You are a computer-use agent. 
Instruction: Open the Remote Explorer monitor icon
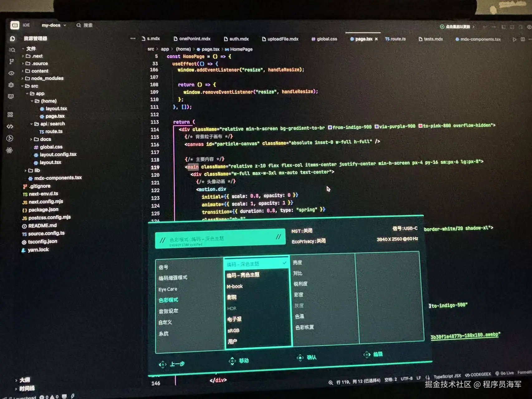[x=11, y=96]
